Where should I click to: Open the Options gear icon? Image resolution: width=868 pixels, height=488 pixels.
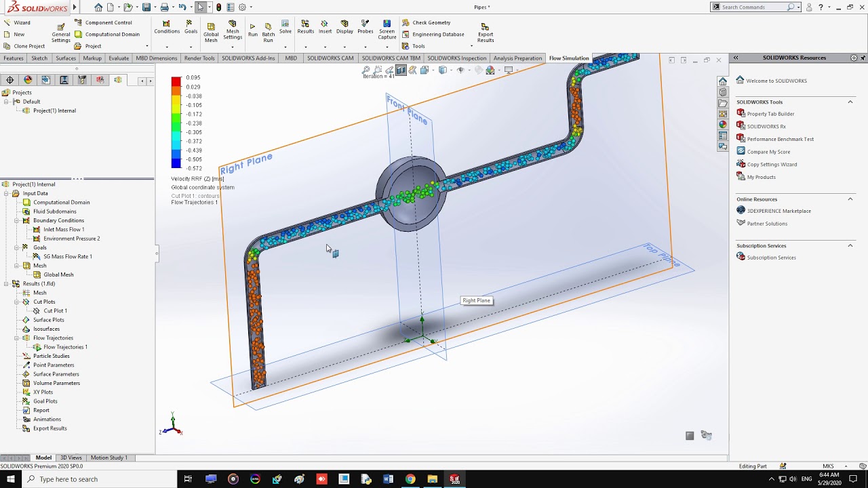point(242,7)
